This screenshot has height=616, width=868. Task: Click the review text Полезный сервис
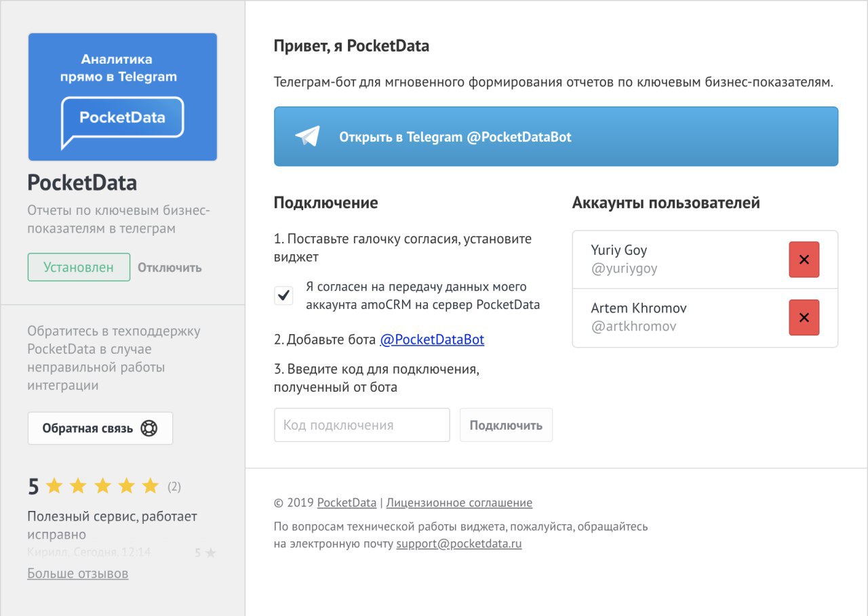pos(113,525)
